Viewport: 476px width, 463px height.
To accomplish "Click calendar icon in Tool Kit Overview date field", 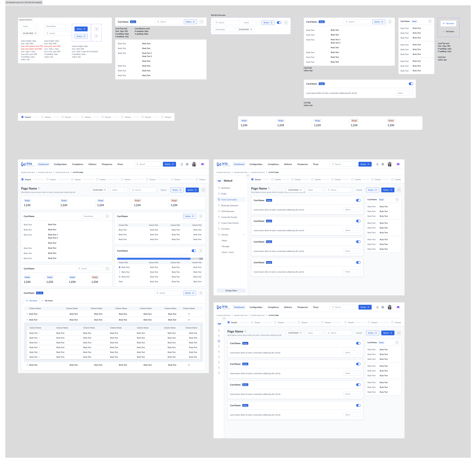I will pyautogui.click(x=251, y=29).
